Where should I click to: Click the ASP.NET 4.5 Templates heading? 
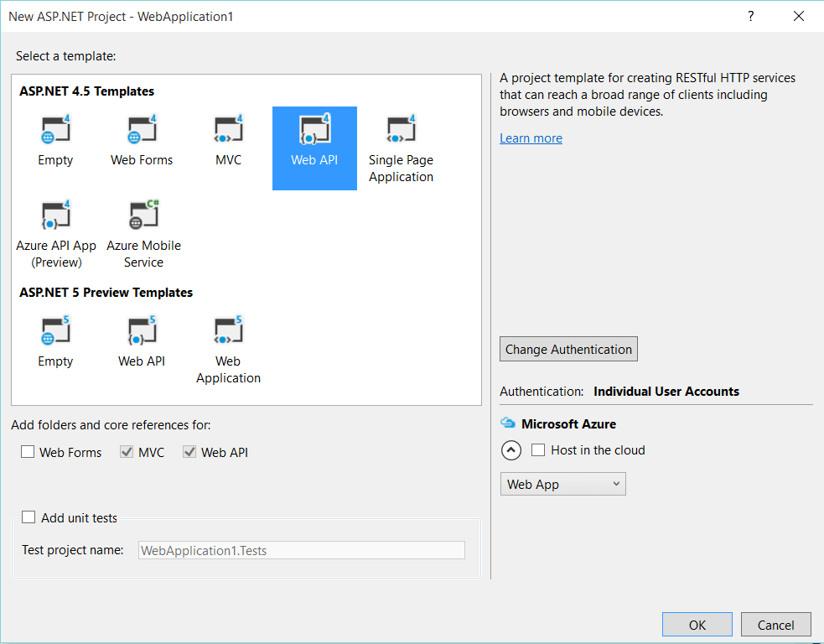(x=86, y=91)
